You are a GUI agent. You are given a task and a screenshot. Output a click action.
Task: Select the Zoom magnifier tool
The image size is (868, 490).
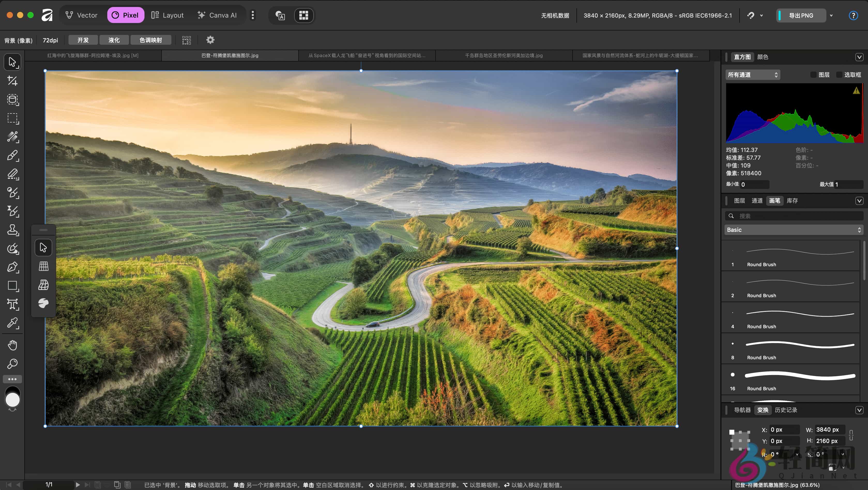point(12,364)
